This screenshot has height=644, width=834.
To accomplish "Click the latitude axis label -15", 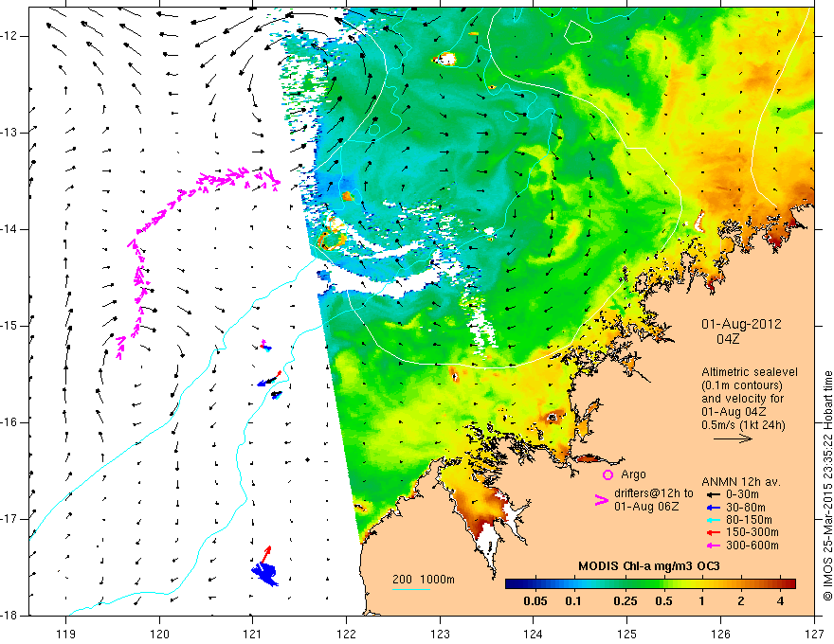I will tap(10, 326).
